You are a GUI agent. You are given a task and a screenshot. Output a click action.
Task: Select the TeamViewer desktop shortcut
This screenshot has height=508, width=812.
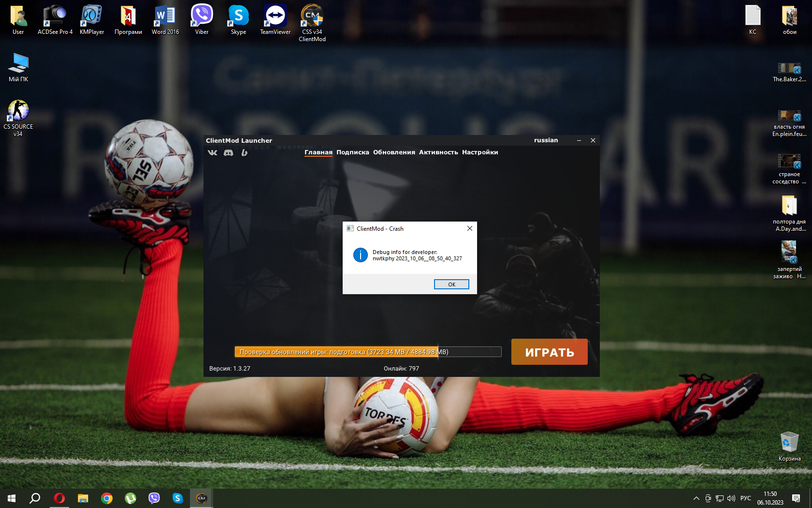(275, 20)
